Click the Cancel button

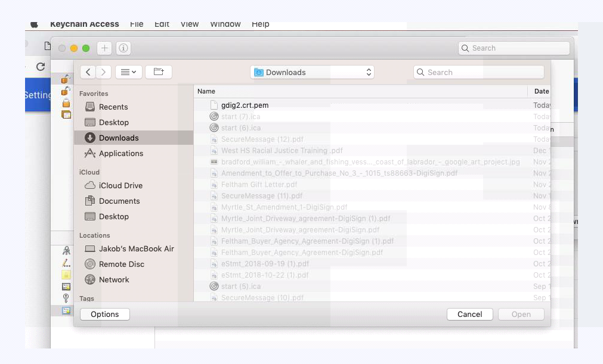[469, 314]
